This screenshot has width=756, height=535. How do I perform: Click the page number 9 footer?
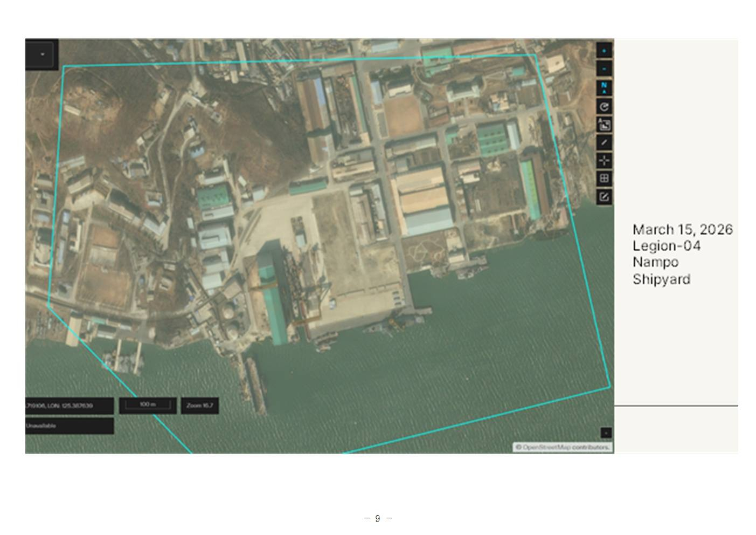[378, 518]
